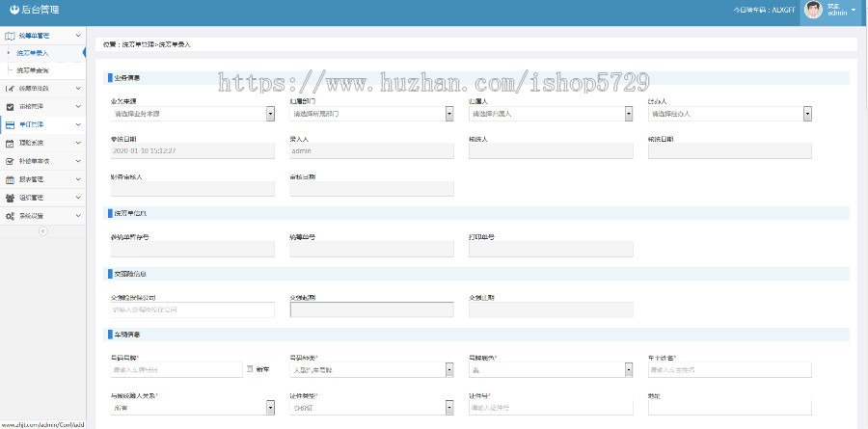This screenshot has width=868, height=429.
Task: Click the license plate number input field
Action: [176, 370]
